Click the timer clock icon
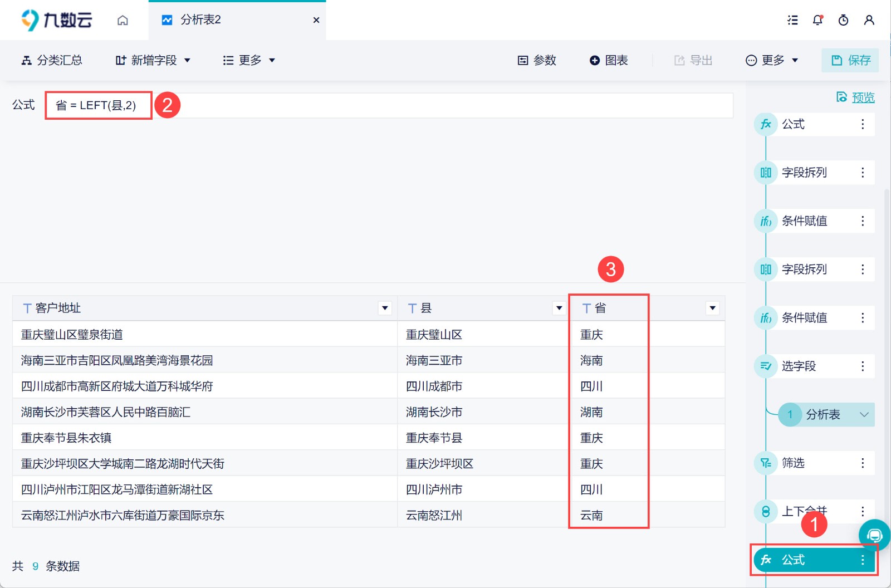The image size is (891, 588). pos(843,20)
